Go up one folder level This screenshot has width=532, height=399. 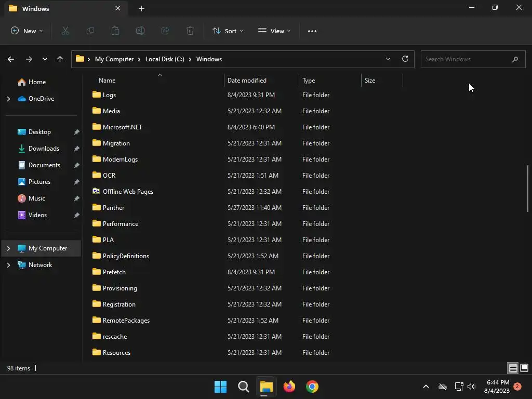(x=60, y=59)
